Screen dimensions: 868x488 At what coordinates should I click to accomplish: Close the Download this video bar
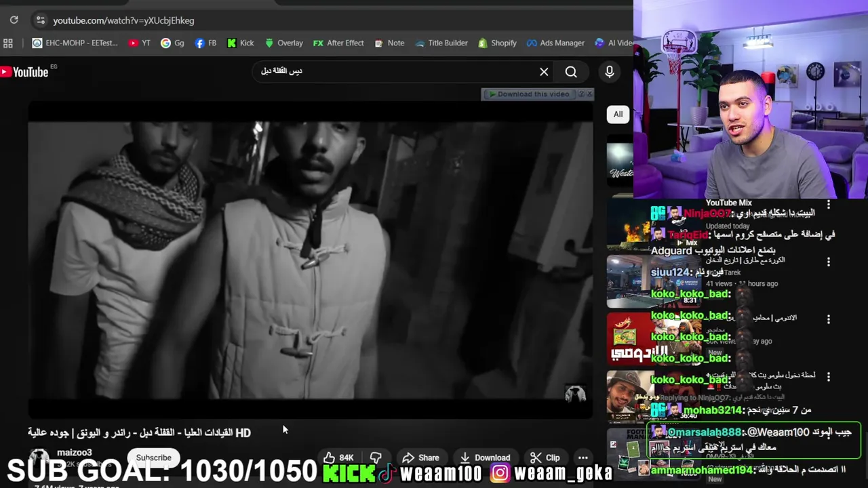(x=589, y=94)
